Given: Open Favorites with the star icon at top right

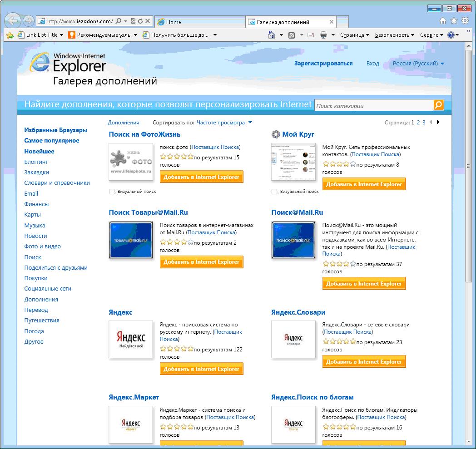Looking at the screenshot, I should tap(454, 20).
